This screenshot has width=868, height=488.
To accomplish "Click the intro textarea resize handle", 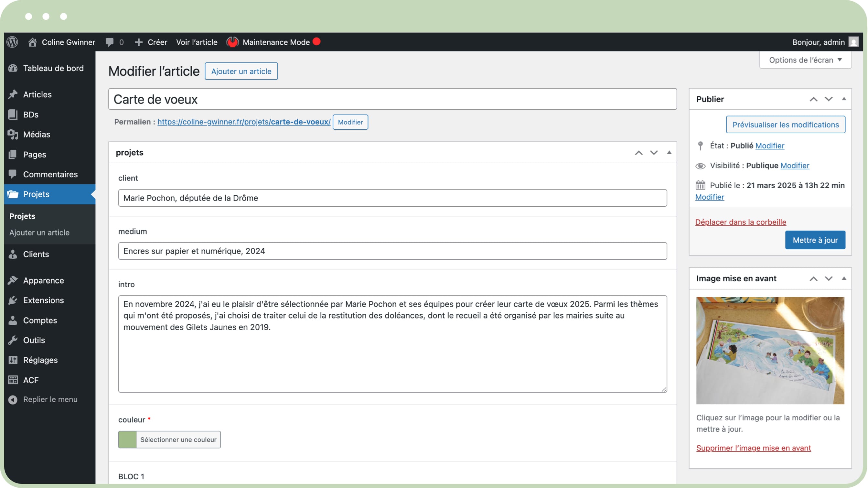I will tap(664, 389).
